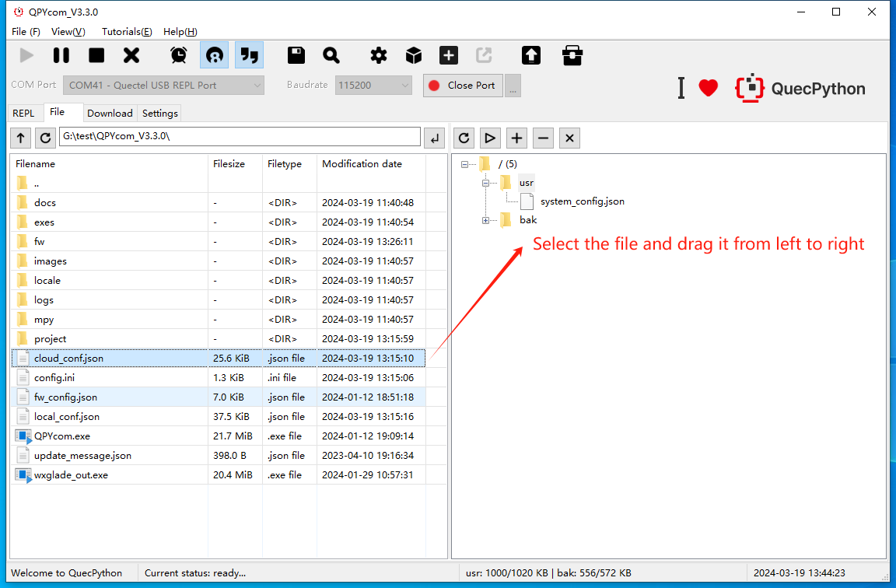The width and height of the screenshot is (896, 588).
Task: Sort by the Filename column header
Action: [x=109, y=164]
